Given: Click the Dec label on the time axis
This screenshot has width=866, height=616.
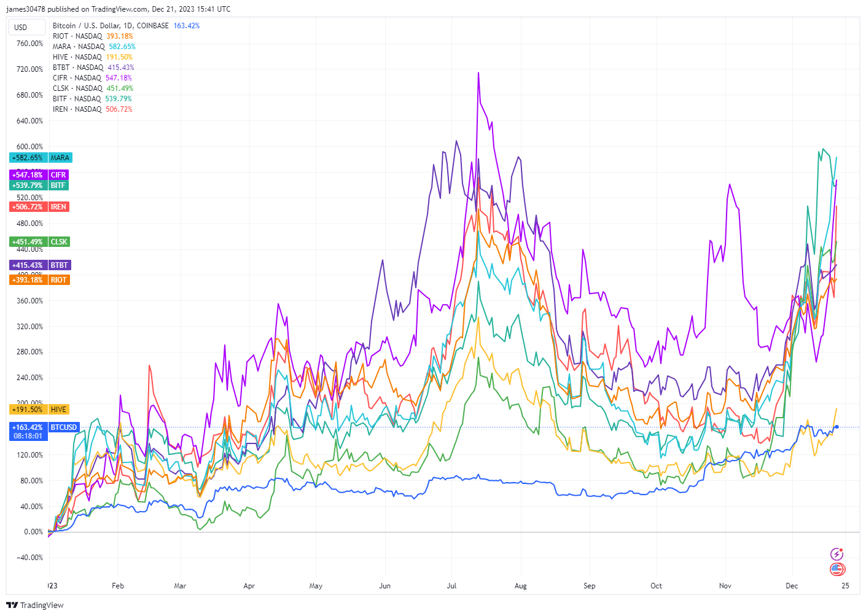Looking at the screenshot, I should (x=791, y=586).
